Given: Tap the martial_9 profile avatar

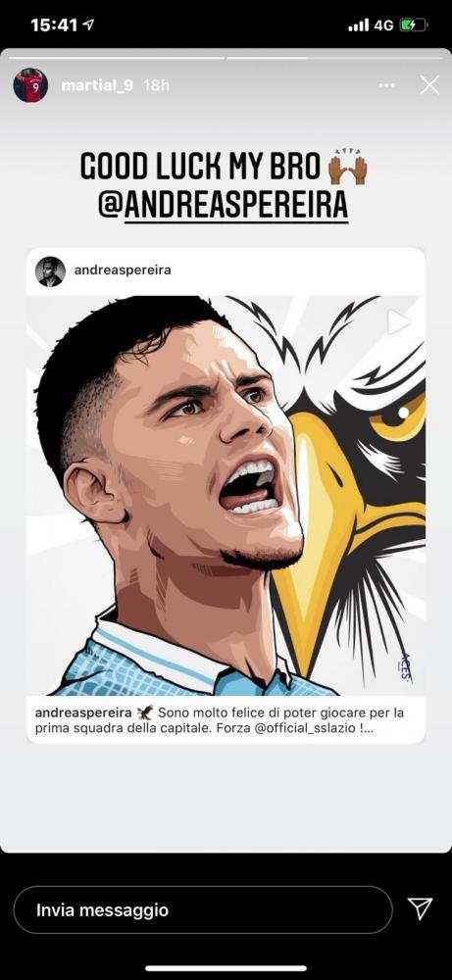Looking at the screenshot, I should (x=30, y=85).
